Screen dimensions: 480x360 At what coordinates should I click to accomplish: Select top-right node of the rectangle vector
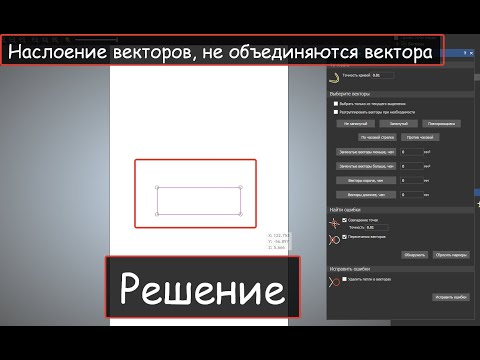tap(241, 187)
